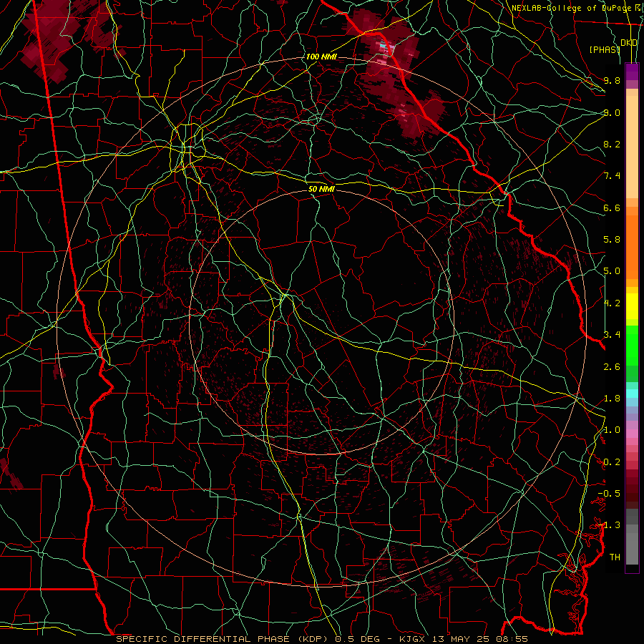Screen dimensions: 644x644
Task: Pick the bright green band on color bar
Action: 632,345
